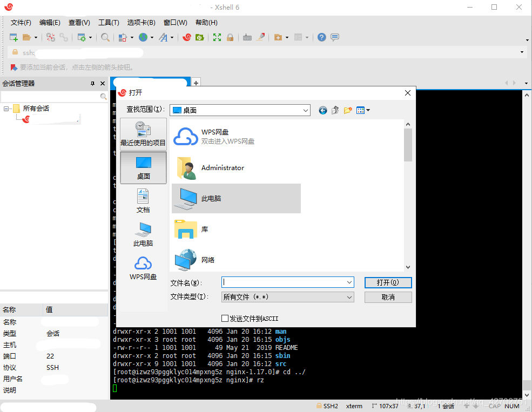Image resolution: width=532 pixels, height=412 pixels.
Task: Select 最近使用的项目 in places bar
Action: pyautogui.click(x=143, y=134)
